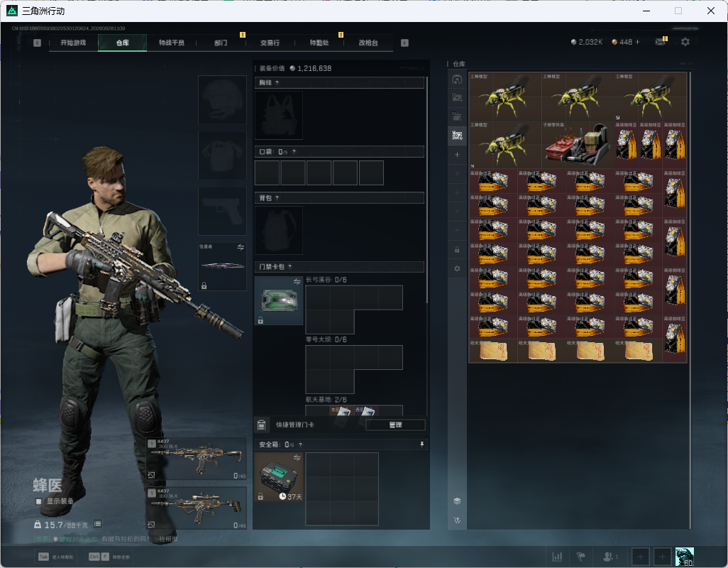Image resolution: width=728 pixels, height=568 pixels.
Task: Toggle the 显示装备 checkbox
Action: [x=39, y=501]
